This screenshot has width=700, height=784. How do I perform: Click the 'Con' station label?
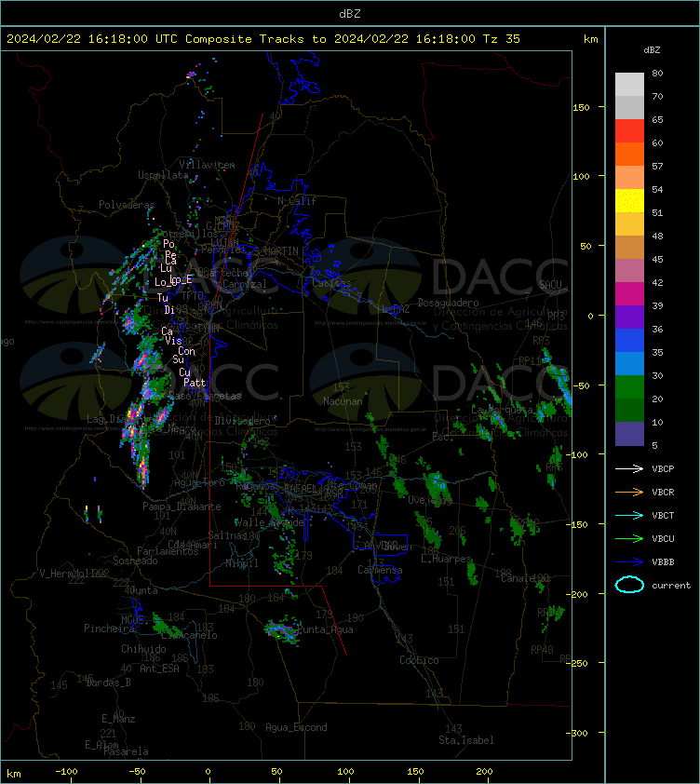tap(186, 351)
